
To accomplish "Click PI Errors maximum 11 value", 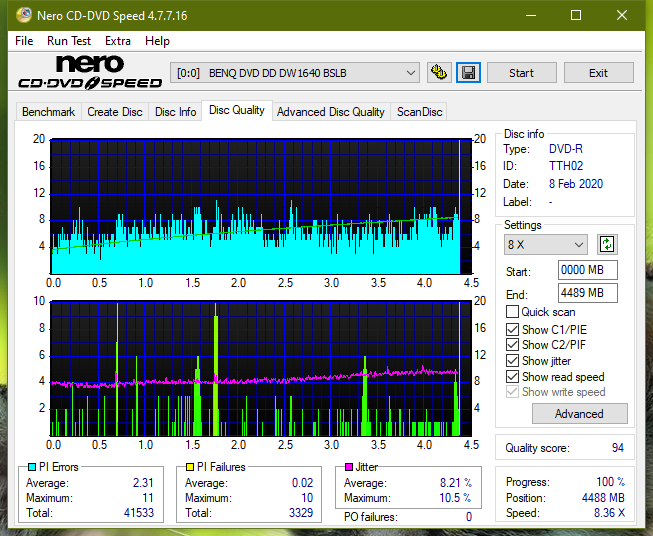I will tap(147, 498).
